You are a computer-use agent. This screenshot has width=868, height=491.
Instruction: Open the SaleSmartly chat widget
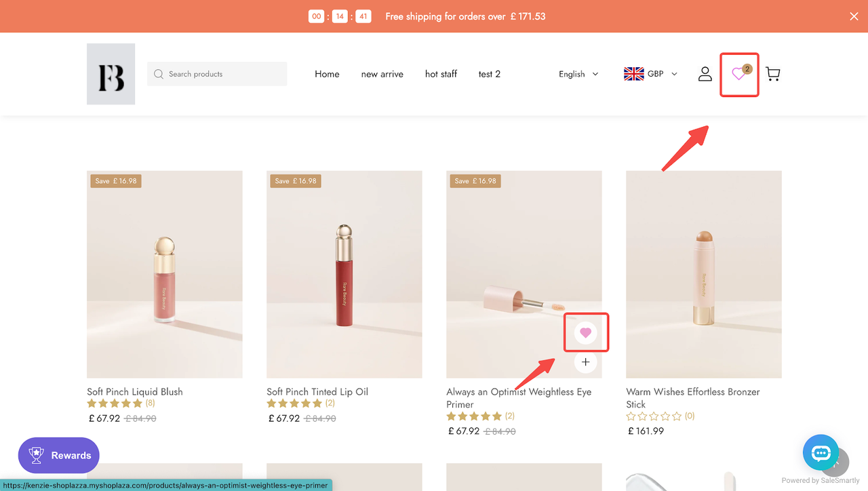(821, 453)
